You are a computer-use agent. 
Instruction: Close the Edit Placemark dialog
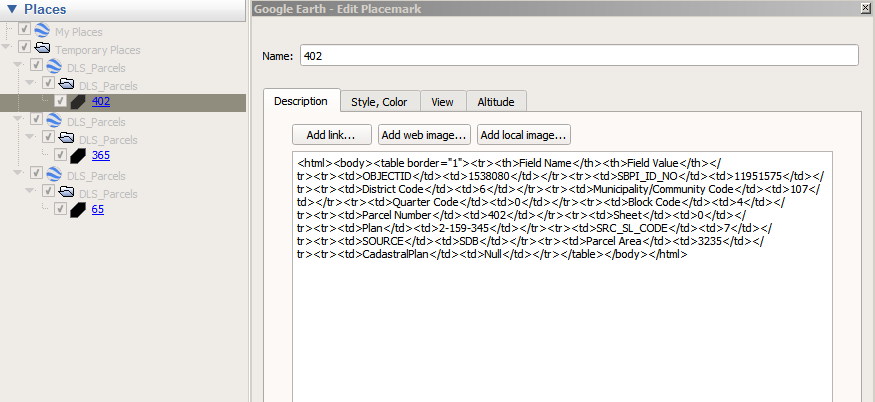point(866,8)
